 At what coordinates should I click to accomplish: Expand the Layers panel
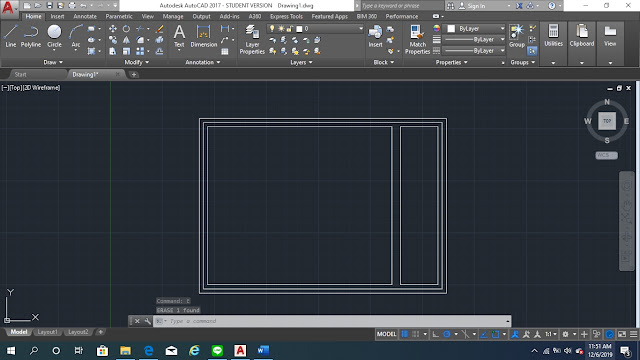301,62
